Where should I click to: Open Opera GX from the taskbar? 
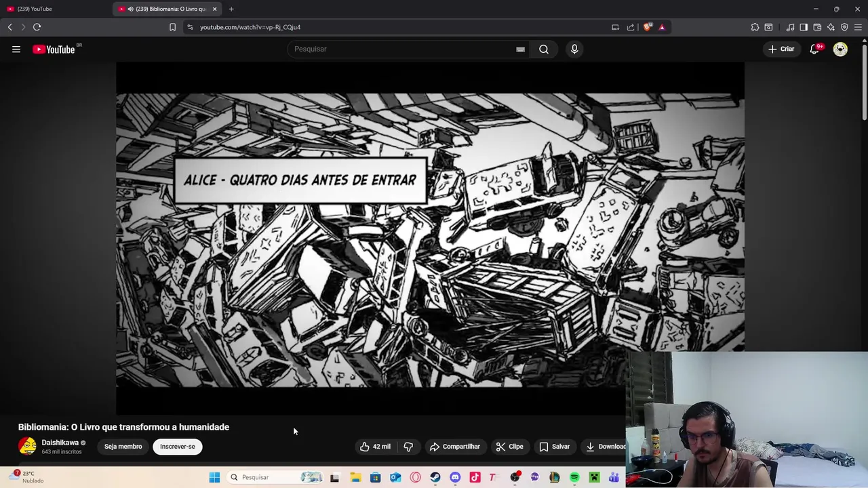click(x=415, y=477)
